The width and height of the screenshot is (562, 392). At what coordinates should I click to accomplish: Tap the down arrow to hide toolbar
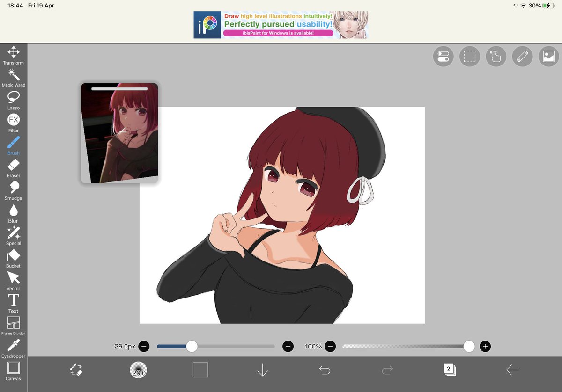[x=263, y=370]
